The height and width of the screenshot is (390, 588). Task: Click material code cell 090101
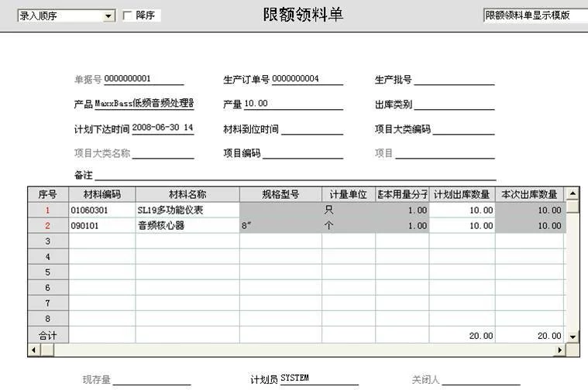pos(102,225)
